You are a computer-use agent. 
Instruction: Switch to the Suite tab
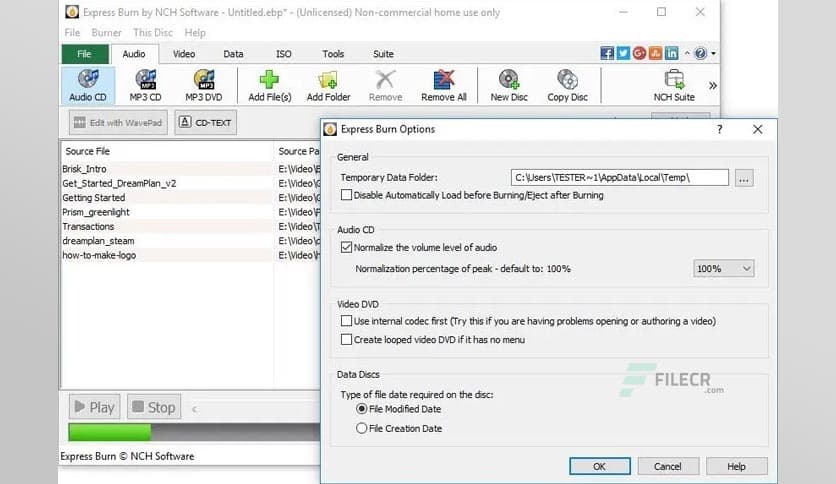(383, 54)
